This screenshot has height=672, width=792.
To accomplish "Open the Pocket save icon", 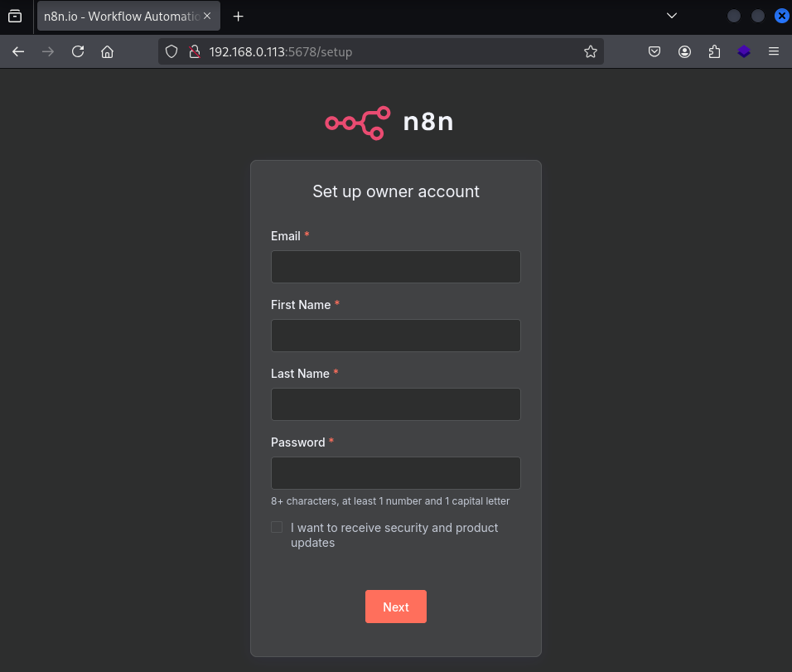I will (x=654, y=51).
